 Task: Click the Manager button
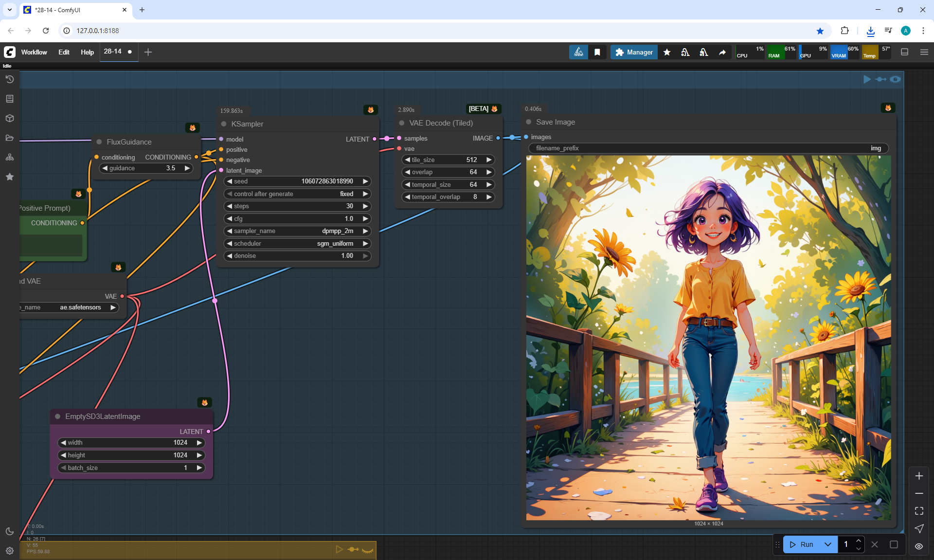634,52
